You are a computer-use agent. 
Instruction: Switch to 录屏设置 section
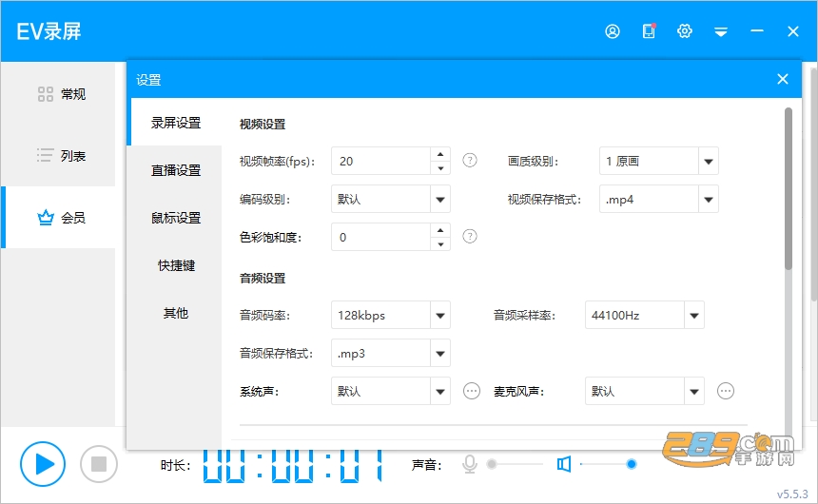(176, 123)
